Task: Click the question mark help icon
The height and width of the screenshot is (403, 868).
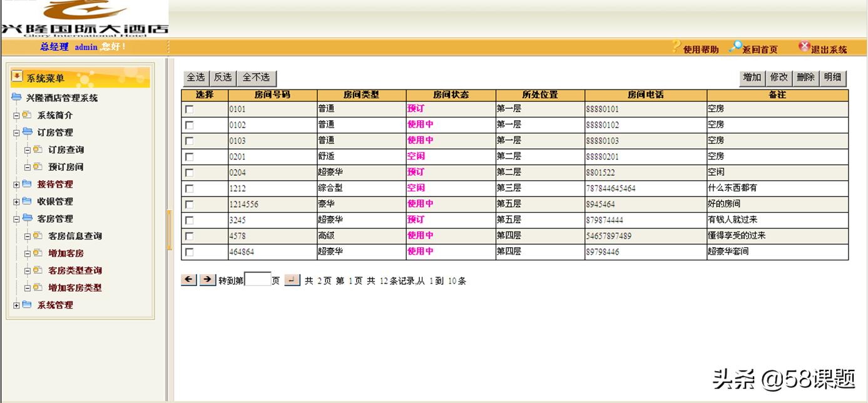Action: point(675,48)
